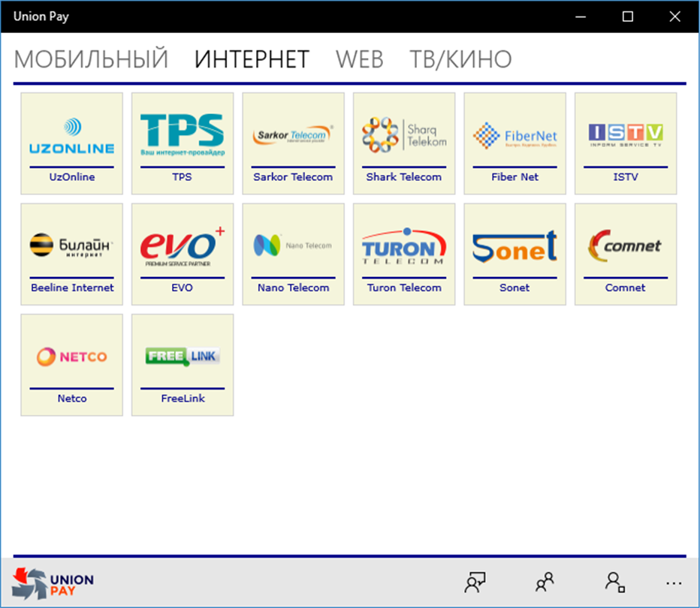Click the UzOnline text label

[x=72, y=177]
